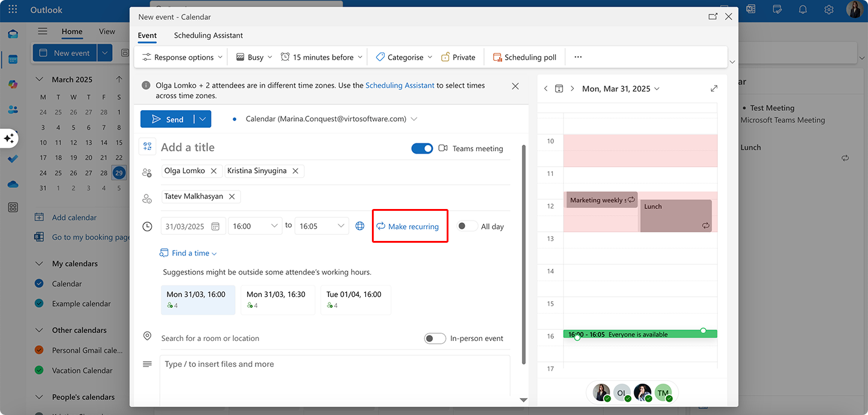The height and width of the screenshot is (415, 868).
Task: Open the more options ellipsis menu
Action: 577,57
